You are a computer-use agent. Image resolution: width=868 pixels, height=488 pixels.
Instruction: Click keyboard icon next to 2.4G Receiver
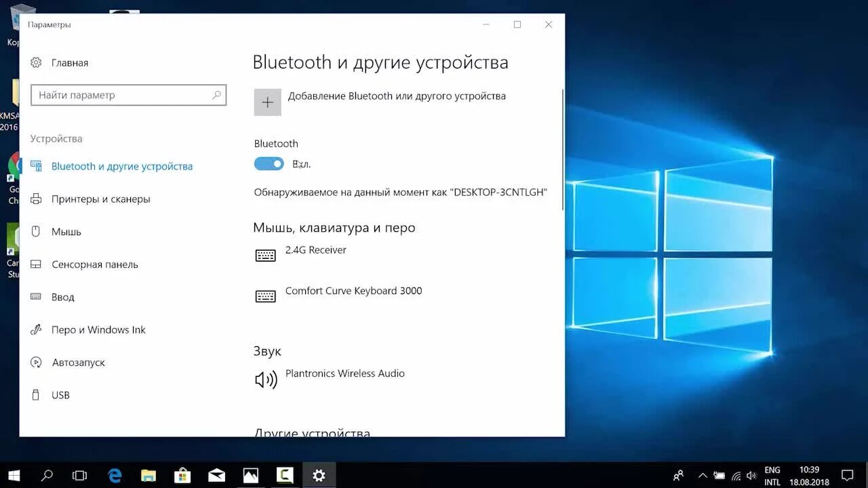[x=266, y=256]
